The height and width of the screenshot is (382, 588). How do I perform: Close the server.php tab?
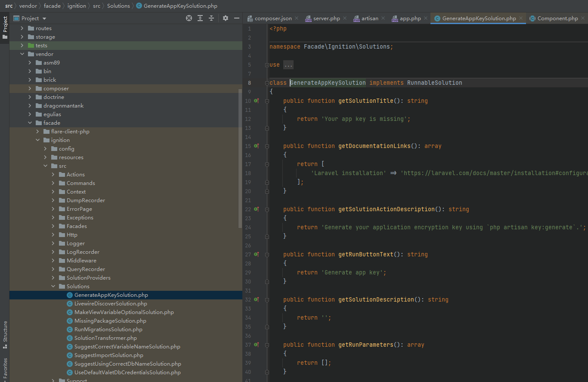[345, 18]
